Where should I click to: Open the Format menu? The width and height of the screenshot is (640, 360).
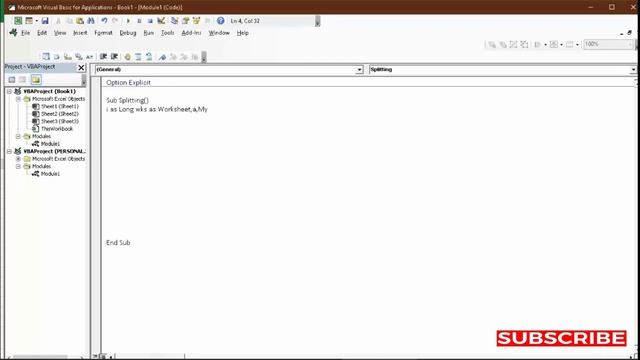tap(103, 33)
